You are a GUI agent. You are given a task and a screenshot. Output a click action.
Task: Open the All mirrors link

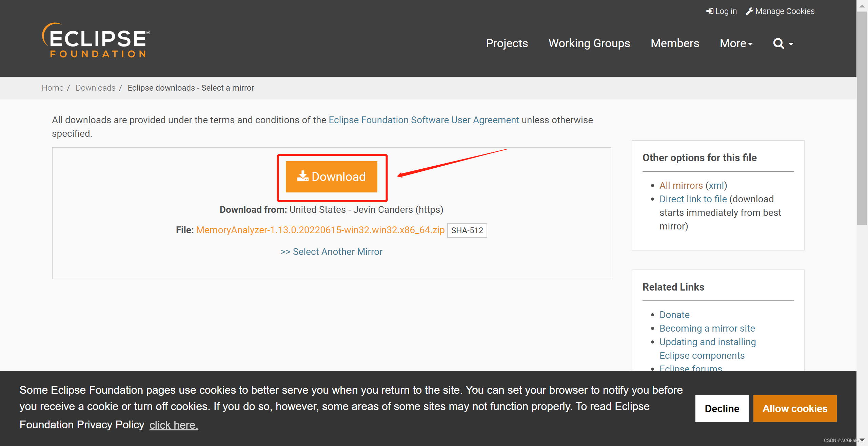681,186
